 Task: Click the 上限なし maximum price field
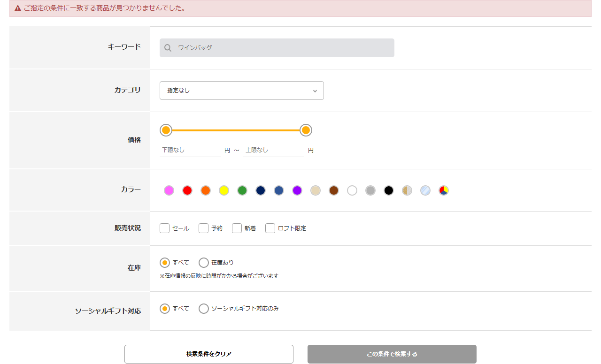pyautogui.click(x=274, y=150)
